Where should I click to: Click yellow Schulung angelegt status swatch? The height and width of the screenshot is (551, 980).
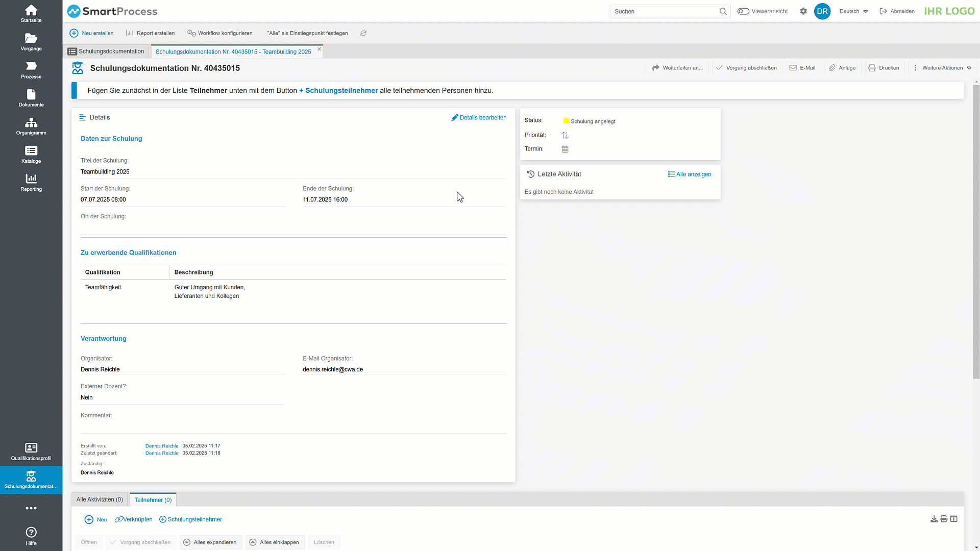coord(566,121)
